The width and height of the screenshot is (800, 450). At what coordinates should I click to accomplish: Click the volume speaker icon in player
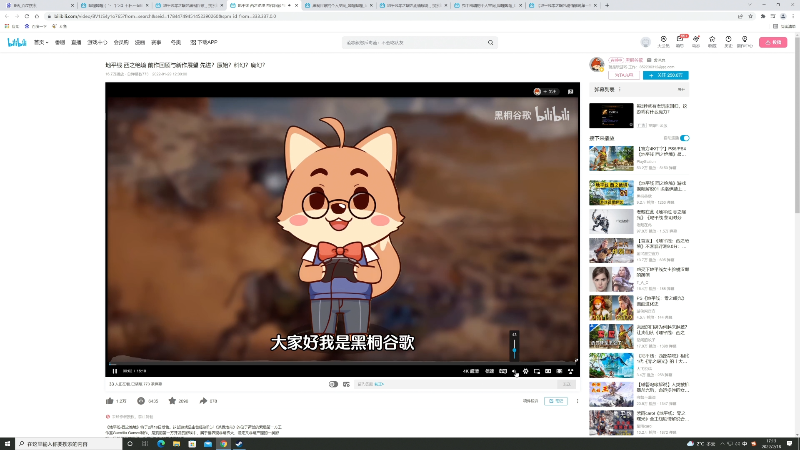(514, 371)
